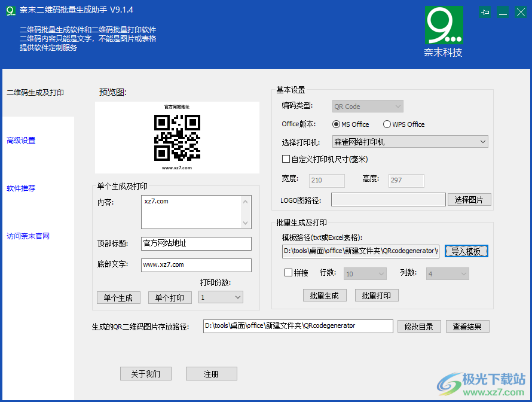Click the 顶部标题 input field

(x=196, y=243)
